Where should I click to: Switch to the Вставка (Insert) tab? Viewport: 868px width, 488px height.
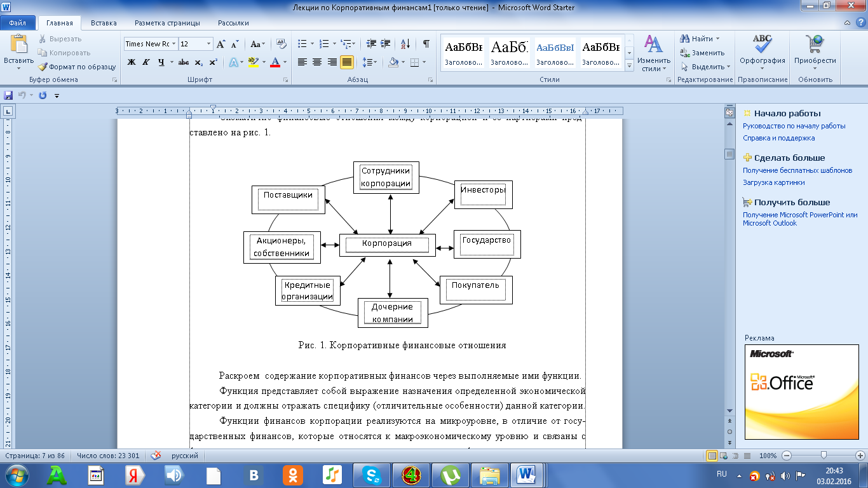pos(104,23)
